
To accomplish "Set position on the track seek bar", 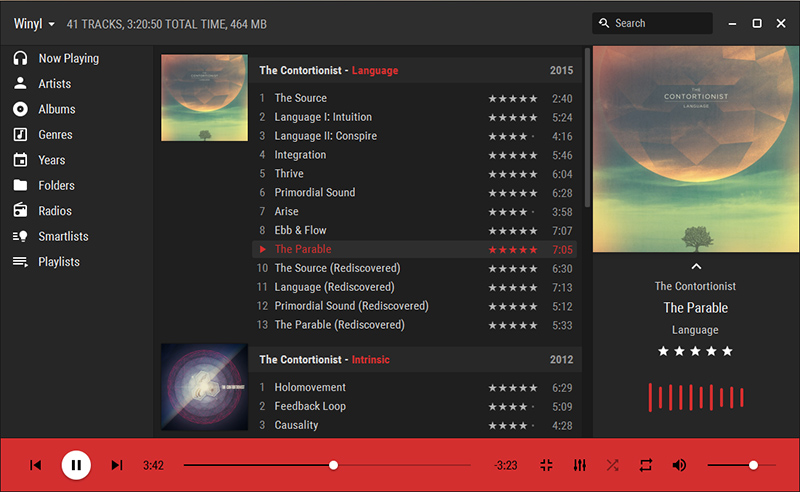I will pos(327,465).
